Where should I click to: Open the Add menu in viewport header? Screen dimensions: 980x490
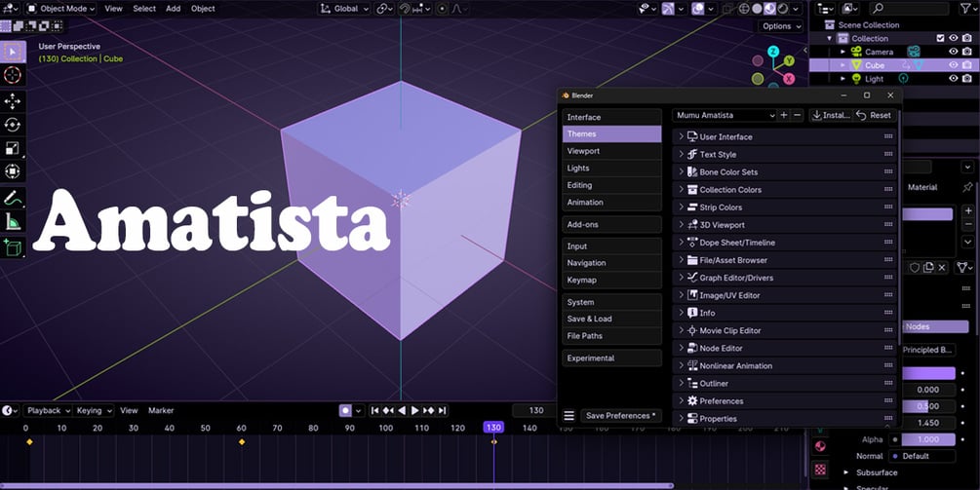[174, 9]
